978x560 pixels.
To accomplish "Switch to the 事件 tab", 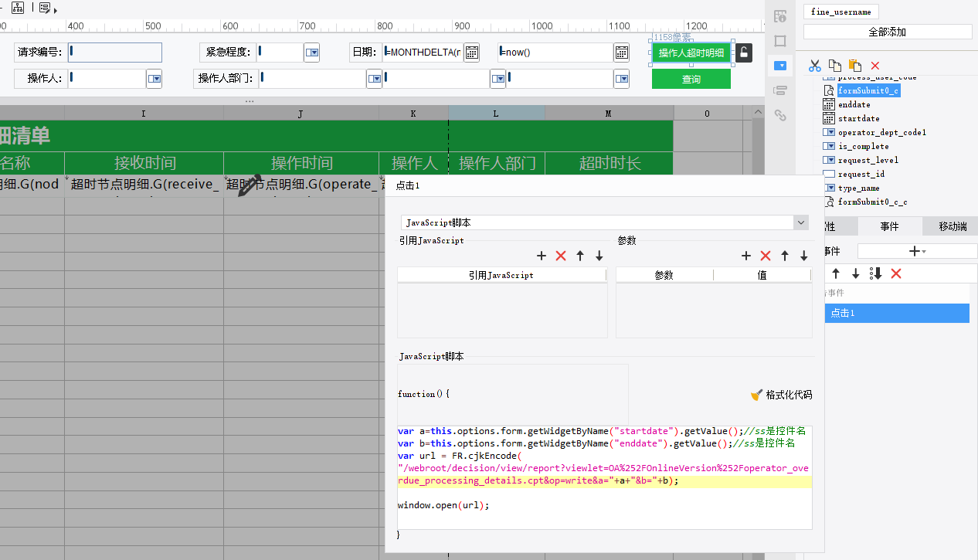I will [889, 226].
